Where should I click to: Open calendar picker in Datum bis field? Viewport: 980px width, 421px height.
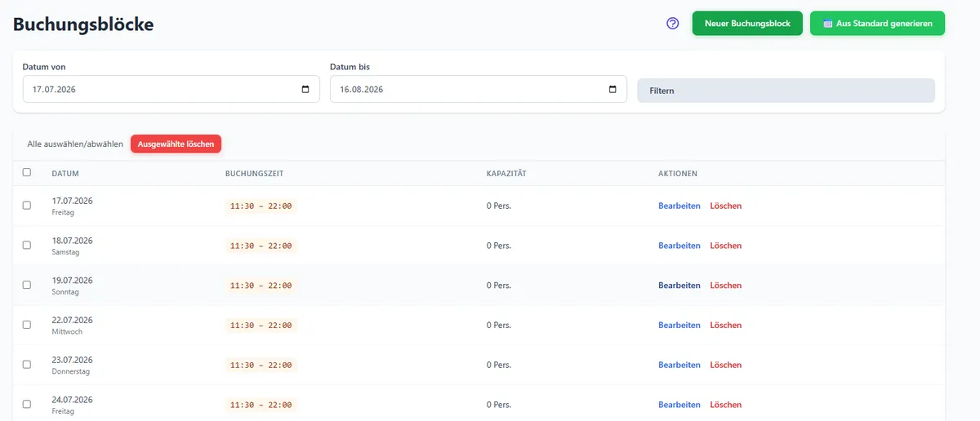coord(612,90)
